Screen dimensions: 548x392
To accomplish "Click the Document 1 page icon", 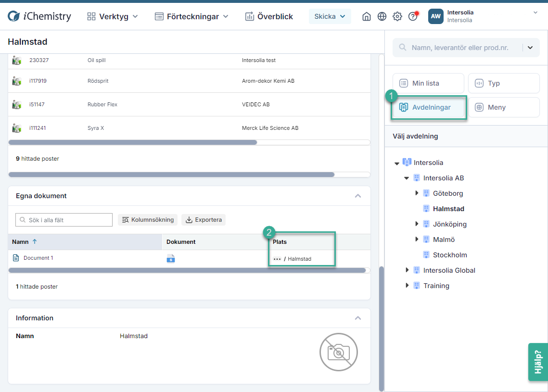I will (x=16, y=258).
